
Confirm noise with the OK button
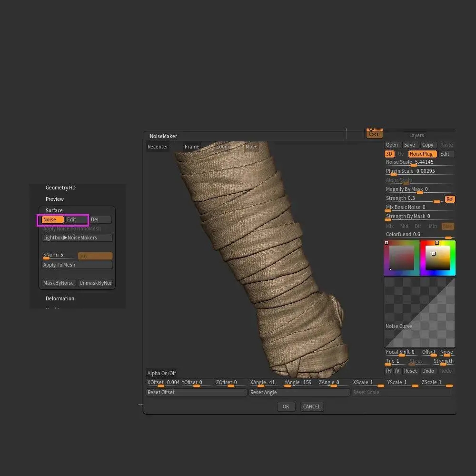286,407
